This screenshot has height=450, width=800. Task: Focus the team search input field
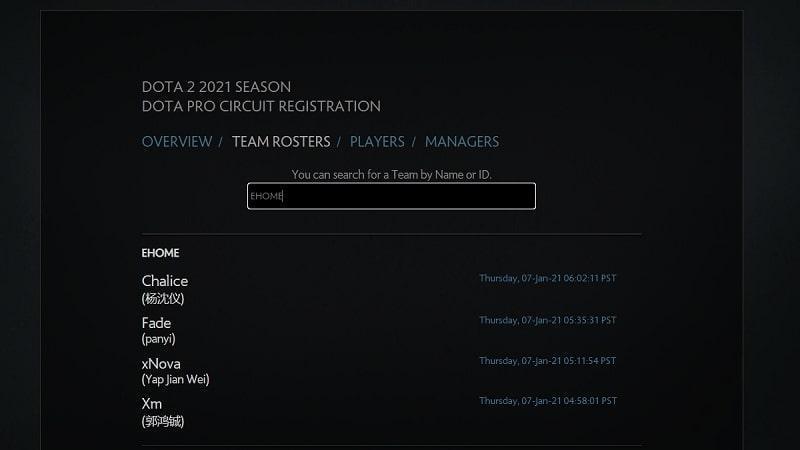coord(391,196)
